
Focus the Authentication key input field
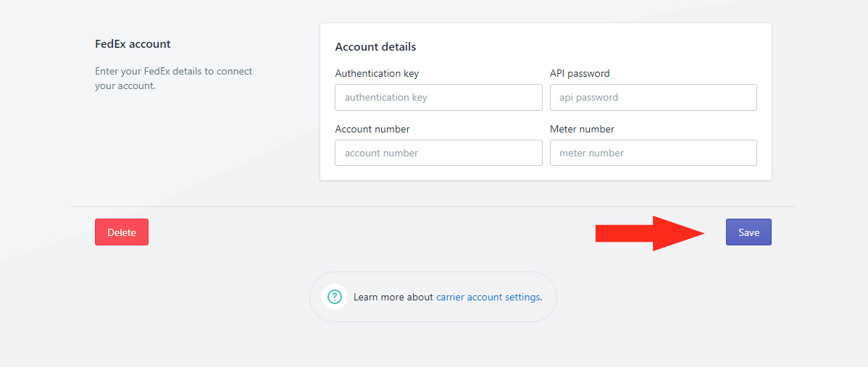pos(438,97)
